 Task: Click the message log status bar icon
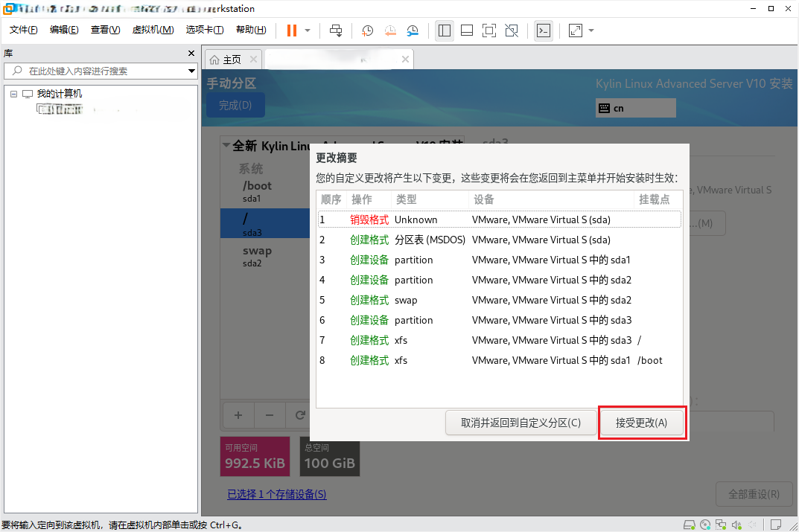(x=776, y=525)
